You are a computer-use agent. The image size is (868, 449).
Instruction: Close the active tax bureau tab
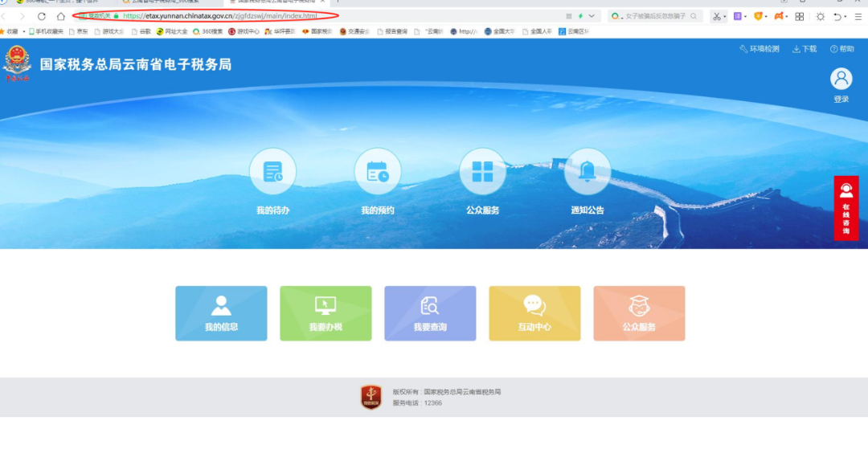pos(323,2)
